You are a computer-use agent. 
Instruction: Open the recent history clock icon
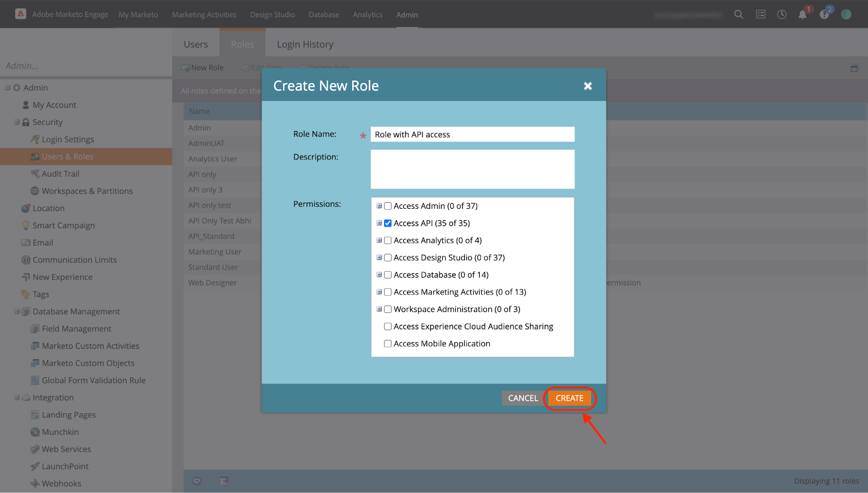click(782, 15)
